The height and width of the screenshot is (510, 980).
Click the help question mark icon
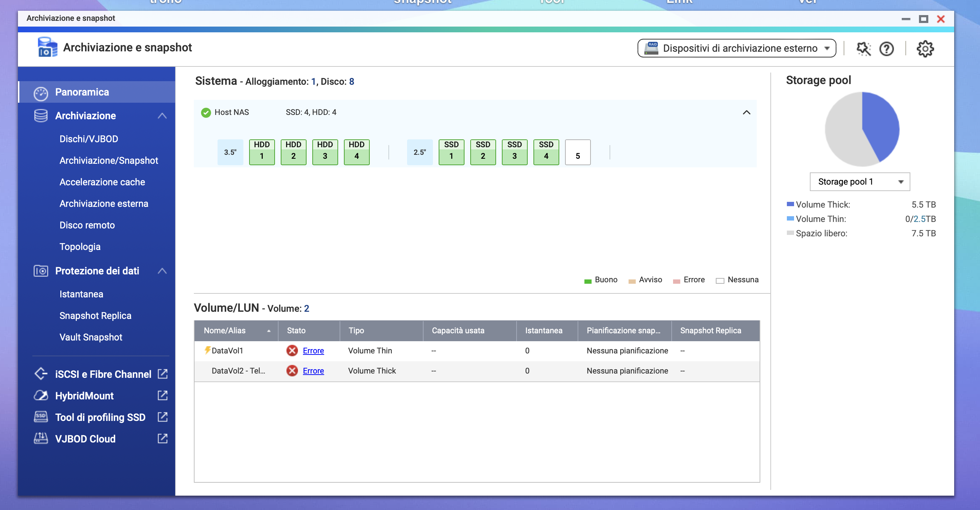tap(886, 49)
